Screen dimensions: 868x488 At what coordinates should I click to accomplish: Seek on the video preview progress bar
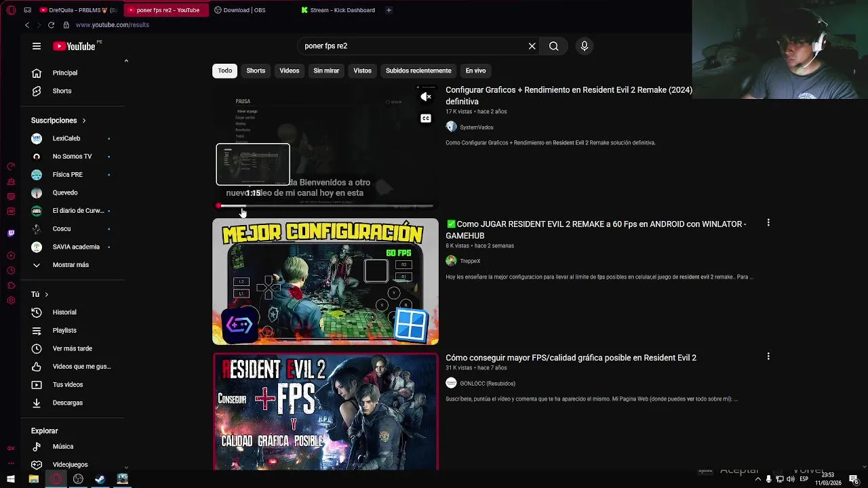click(325, 205)
